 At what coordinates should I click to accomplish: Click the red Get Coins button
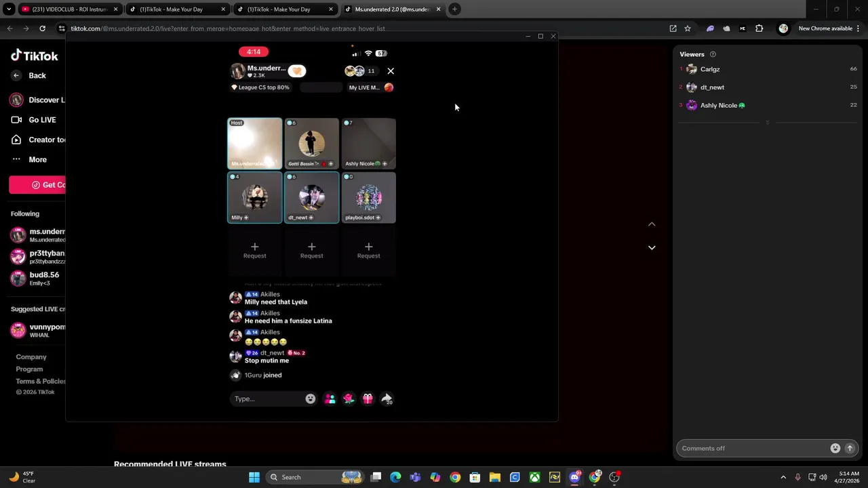tap(37, 185)
